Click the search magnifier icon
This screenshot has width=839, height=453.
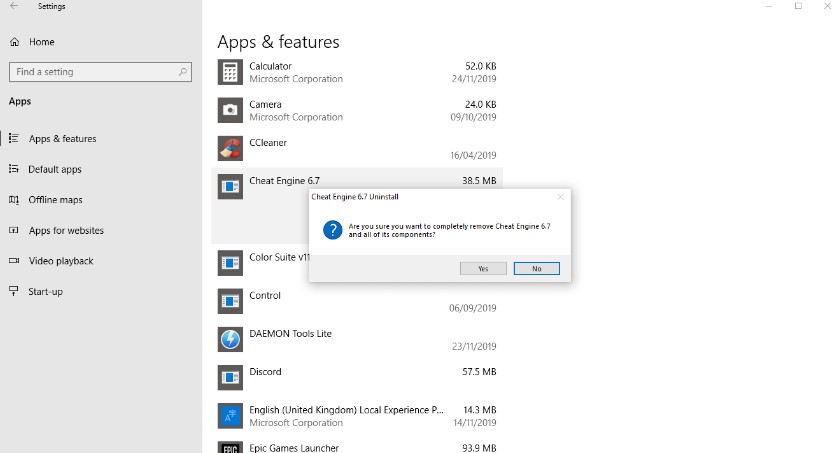[182, 72]
